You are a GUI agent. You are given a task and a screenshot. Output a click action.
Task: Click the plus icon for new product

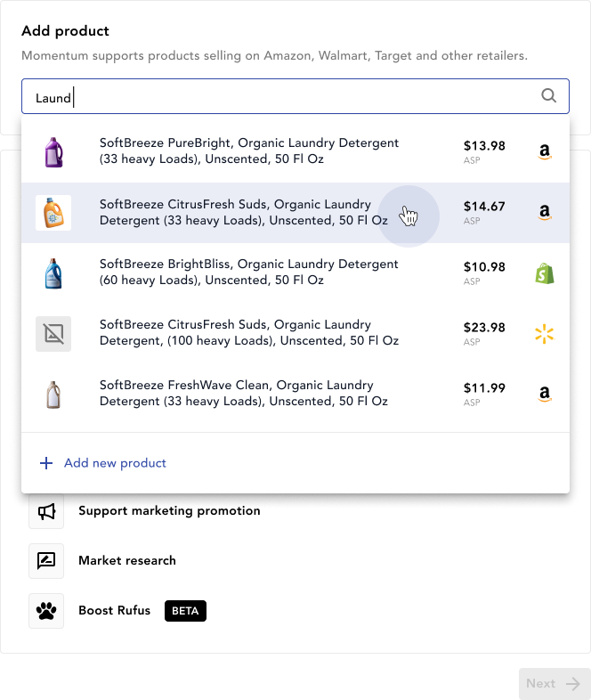pos(46,463)
